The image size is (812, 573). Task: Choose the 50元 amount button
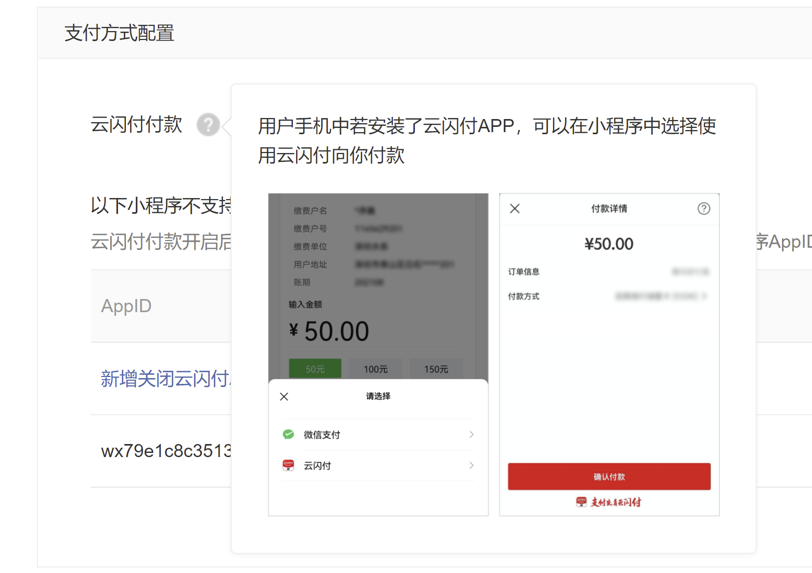click(x=315, y=369)
